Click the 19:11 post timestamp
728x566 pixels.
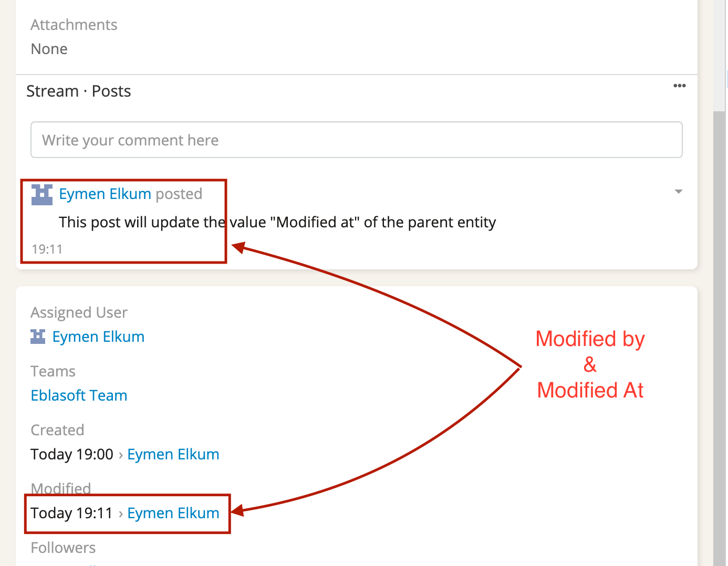coord(46,249)
